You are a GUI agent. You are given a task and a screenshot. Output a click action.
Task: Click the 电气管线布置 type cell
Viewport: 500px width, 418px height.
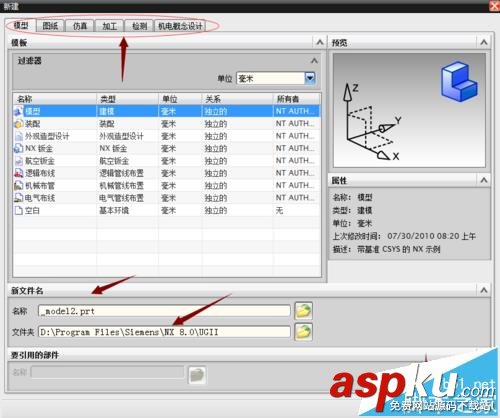point(121,198)
